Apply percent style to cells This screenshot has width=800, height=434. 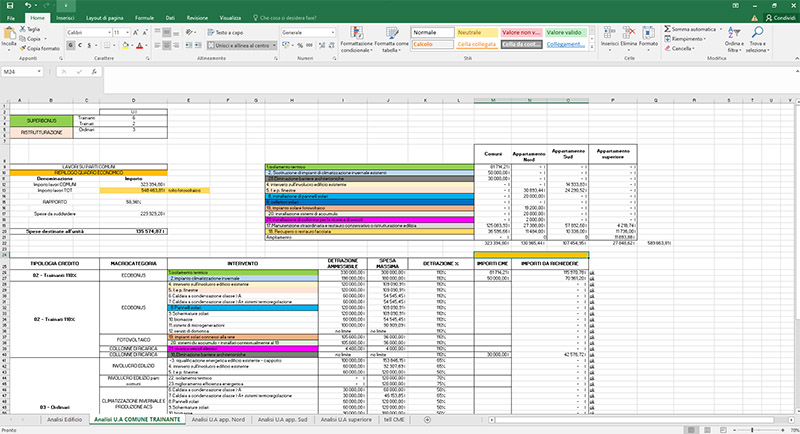300,45
